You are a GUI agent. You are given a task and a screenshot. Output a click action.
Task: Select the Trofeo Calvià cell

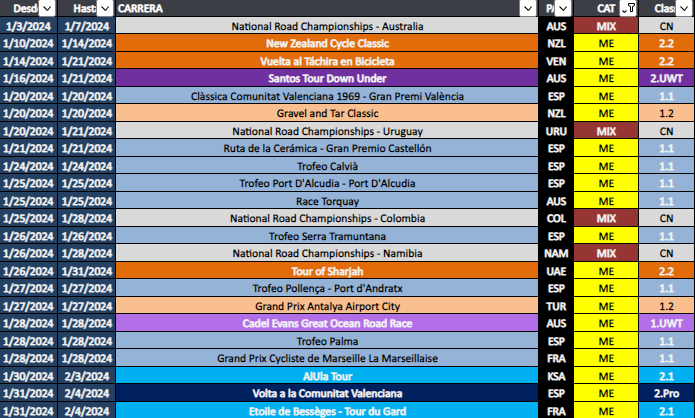click(x=327, y=166)
